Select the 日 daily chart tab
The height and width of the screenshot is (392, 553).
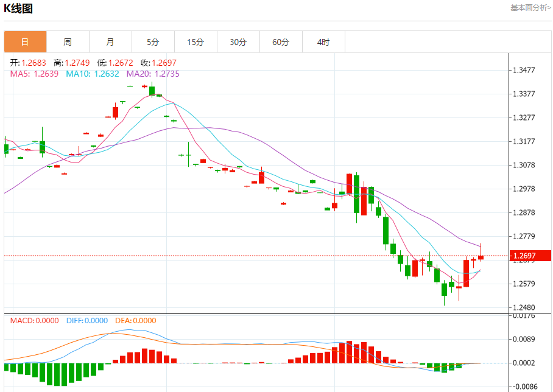coord(25,42)
